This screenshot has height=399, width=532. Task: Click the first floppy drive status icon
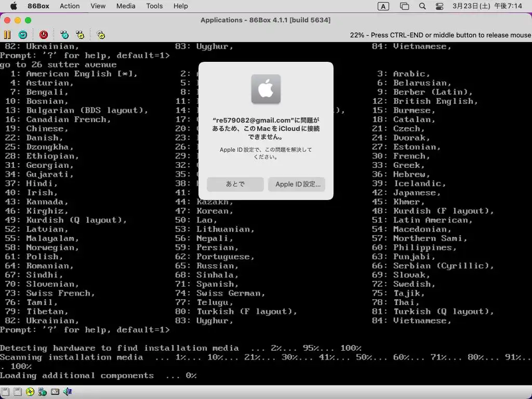[x=5, y=392]
